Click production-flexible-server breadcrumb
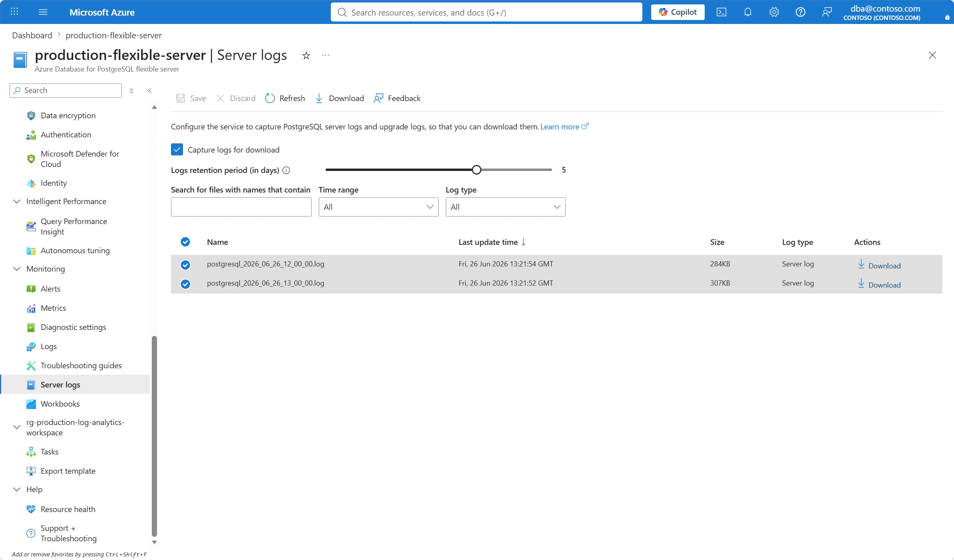954x560 pixels. point(114,35)
